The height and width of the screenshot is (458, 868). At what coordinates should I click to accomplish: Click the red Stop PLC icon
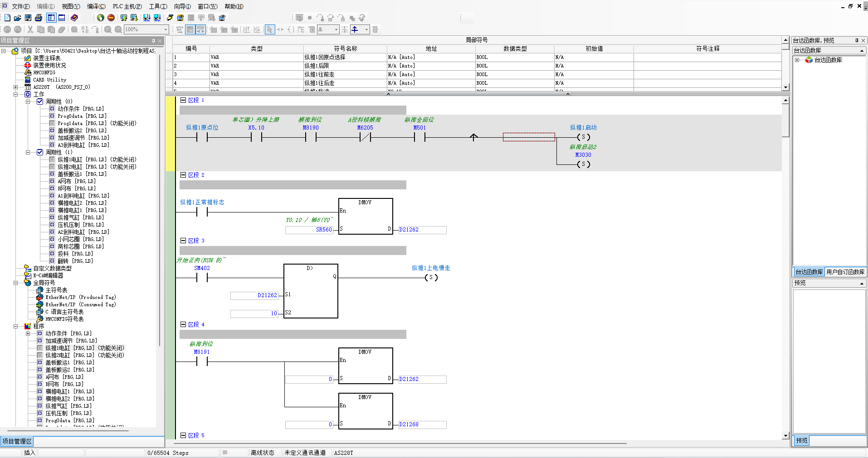tap(111, 18)
